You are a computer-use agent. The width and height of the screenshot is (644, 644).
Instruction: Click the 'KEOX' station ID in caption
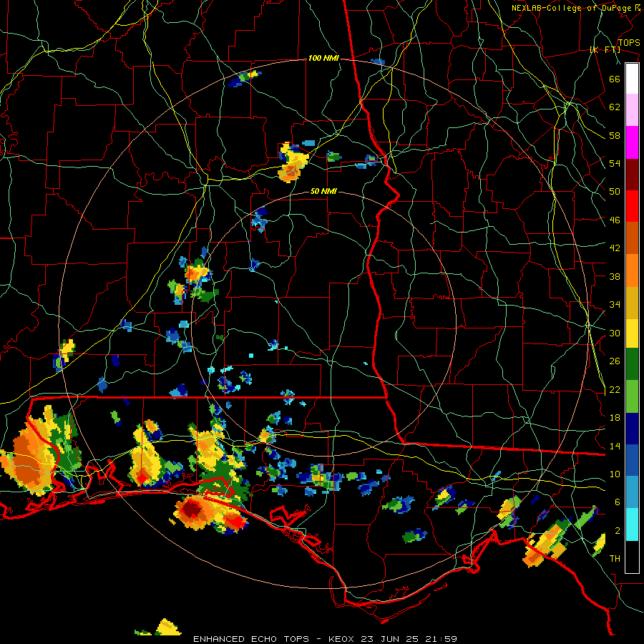click(x=343, y=639)
